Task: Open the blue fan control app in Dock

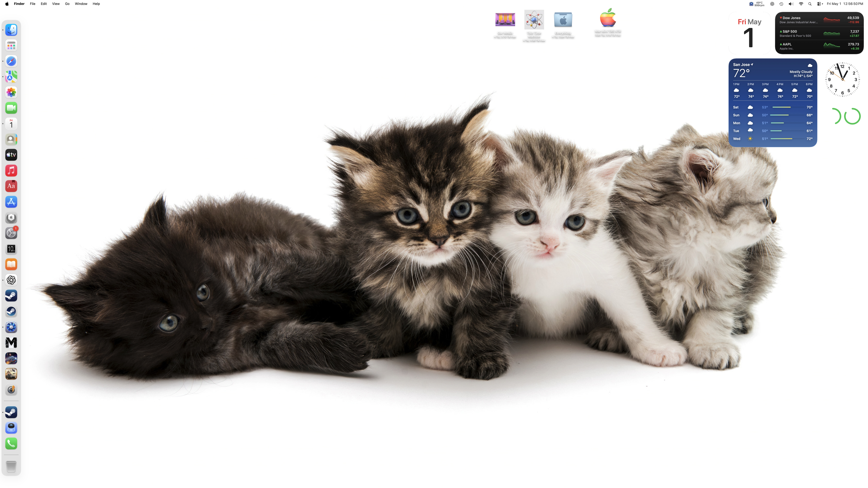Action: coord(11,327)
